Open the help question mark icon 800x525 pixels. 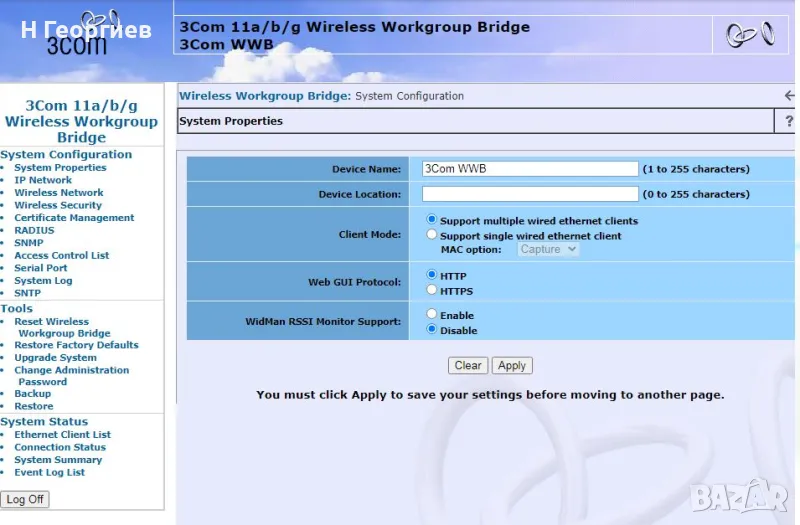point(789,121)
